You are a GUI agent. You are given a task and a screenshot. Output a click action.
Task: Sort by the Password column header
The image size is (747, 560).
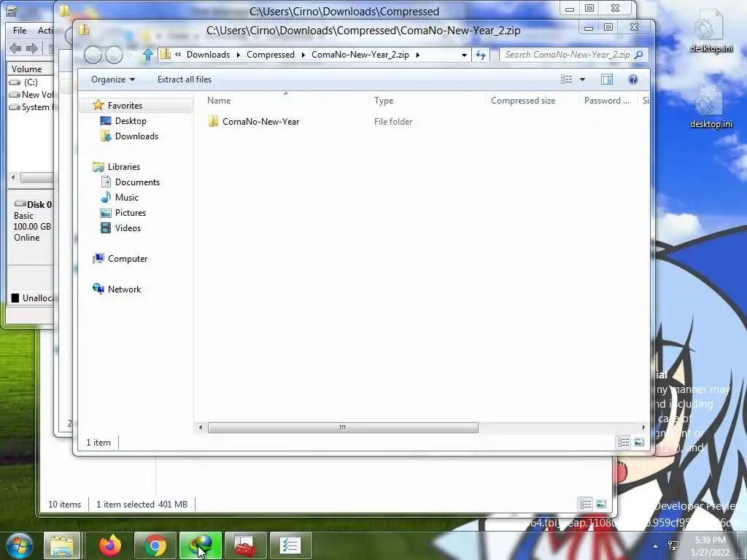[x=607, y=101]
